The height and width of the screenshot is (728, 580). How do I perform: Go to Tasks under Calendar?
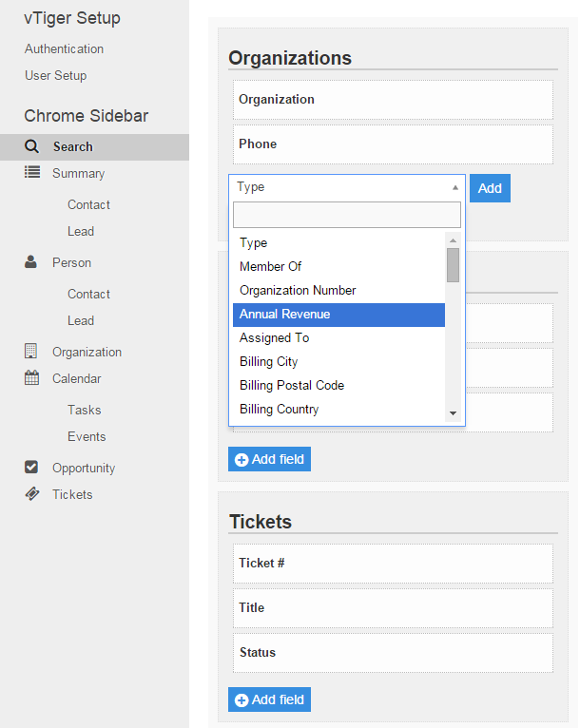coord(84,410)
